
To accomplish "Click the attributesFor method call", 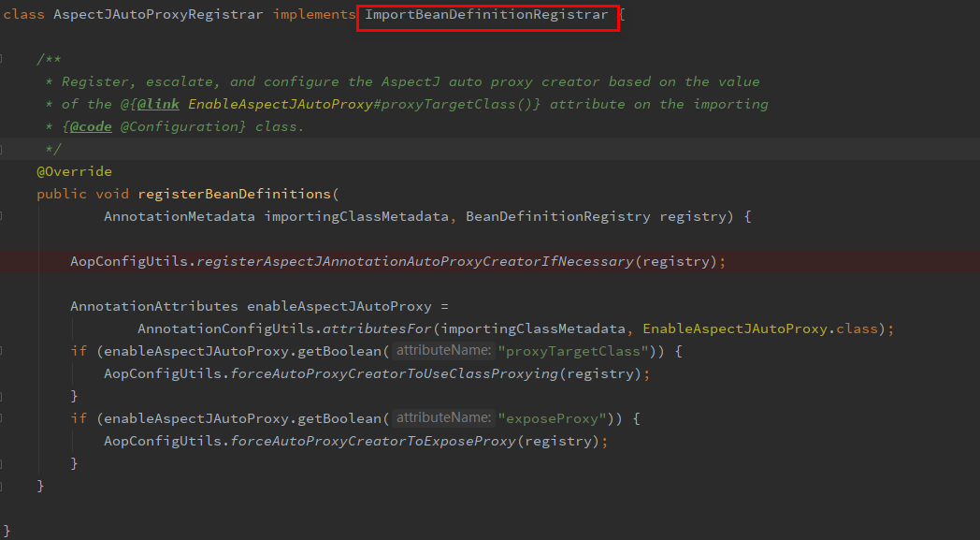I will point(377,329).
